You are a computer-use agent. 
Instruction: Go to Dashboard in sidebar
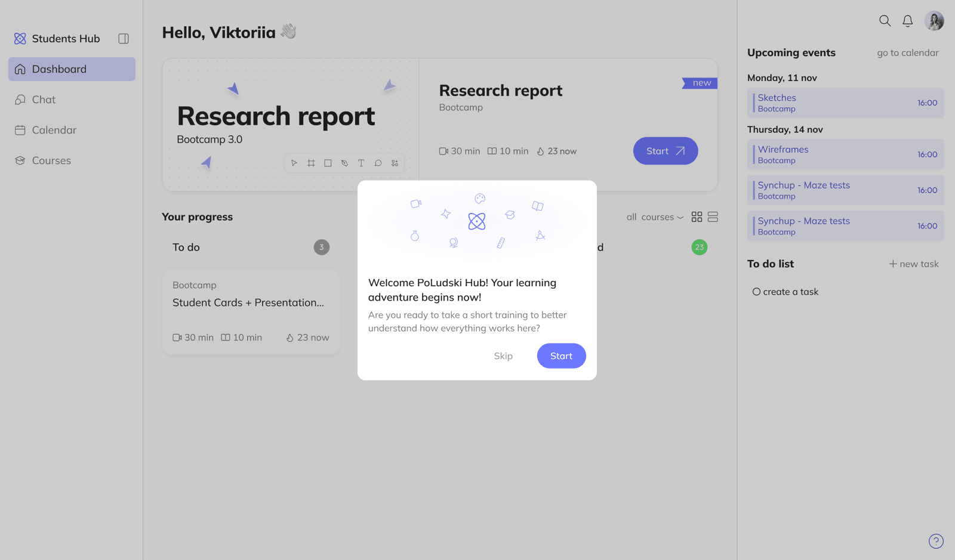pos(72,69)
